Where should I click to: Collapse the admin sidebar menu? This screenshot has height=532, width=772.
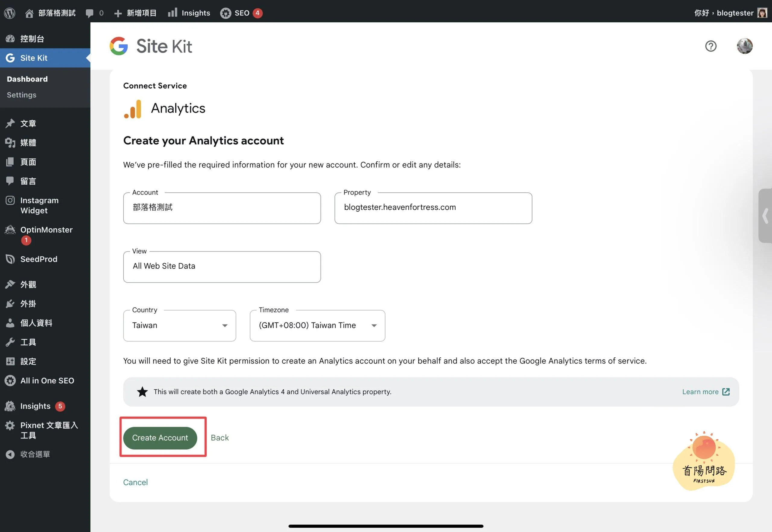coord(35,455)
